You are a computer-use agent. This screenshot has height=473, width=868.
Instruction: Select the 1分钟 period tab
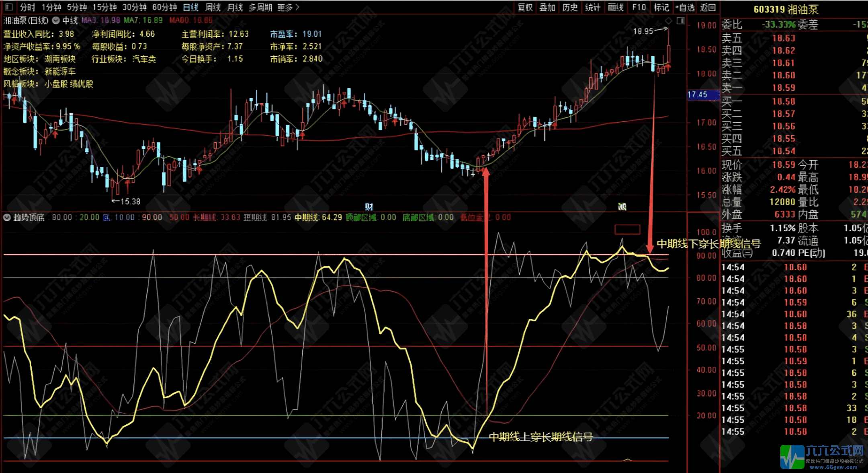(x=51, y=7)
